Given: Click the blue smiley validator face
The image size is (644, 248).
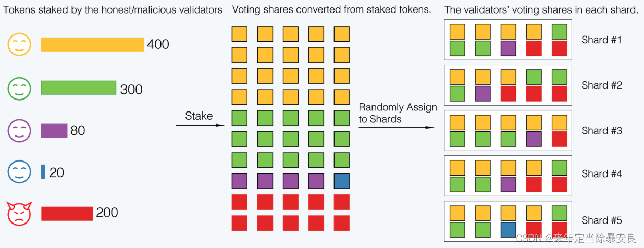Looking at the screenshot, I should 19,172.
